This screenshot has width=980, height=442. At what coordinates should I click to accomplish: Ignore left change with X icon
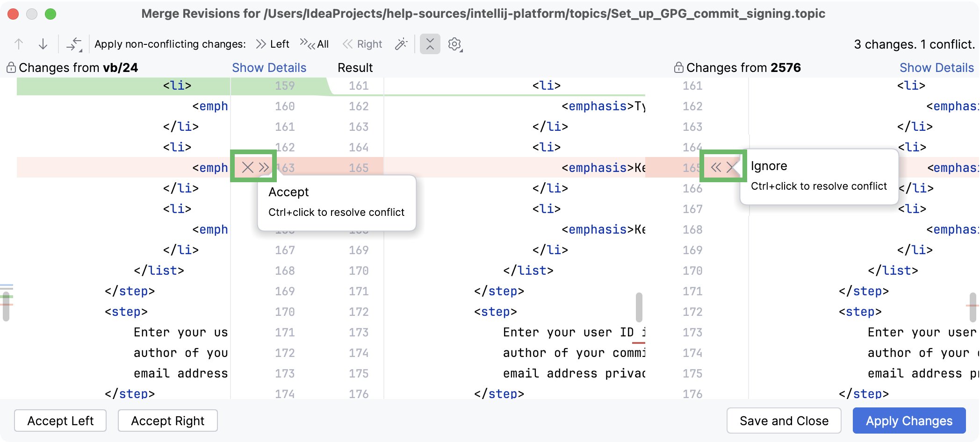coord(248,167)
